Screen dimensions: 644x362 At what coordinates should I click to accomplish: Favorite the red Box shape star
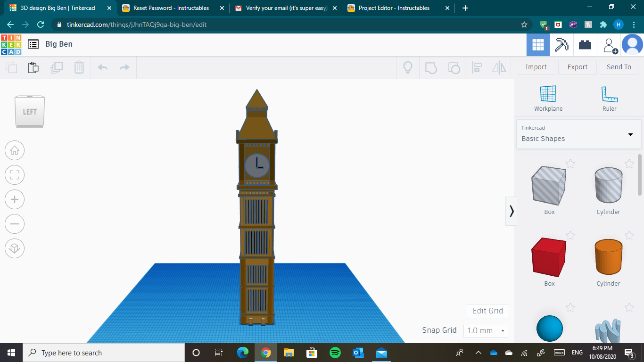coord(570,235)
